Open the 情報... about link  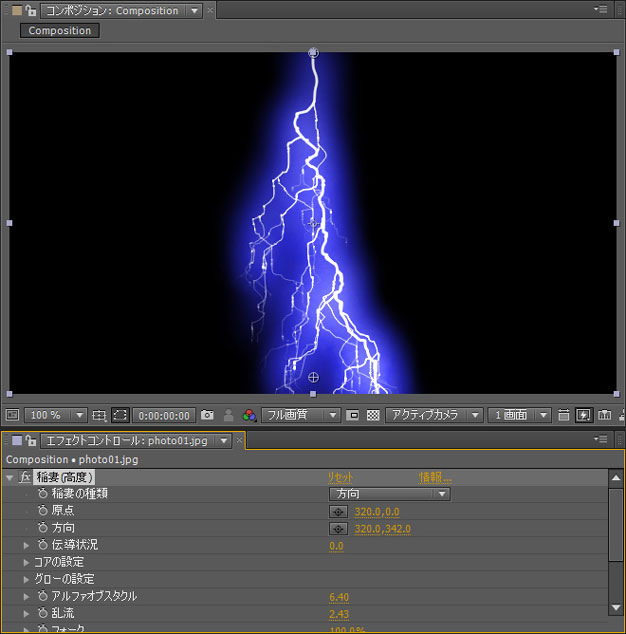(435, 478)
